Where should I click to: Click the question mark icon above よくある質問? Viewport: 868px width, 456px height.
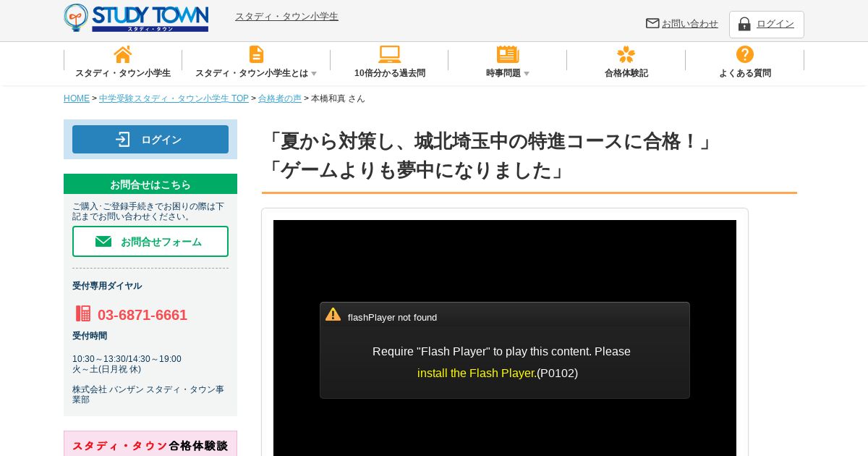745,54
